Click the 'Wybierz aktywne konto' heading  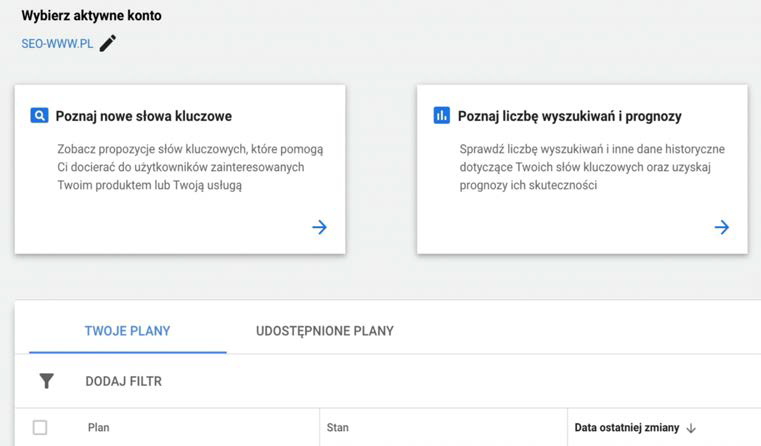pos(91,16)
